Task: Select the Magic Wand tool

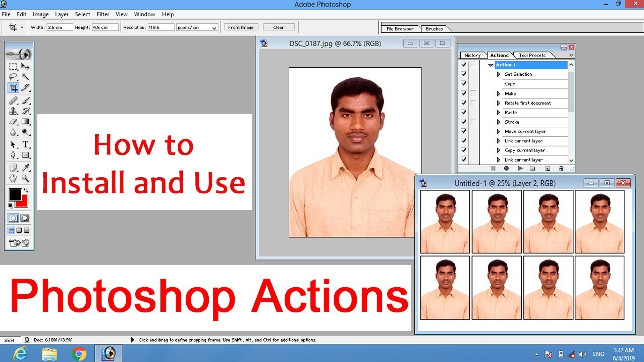Action: click(25, 77)
